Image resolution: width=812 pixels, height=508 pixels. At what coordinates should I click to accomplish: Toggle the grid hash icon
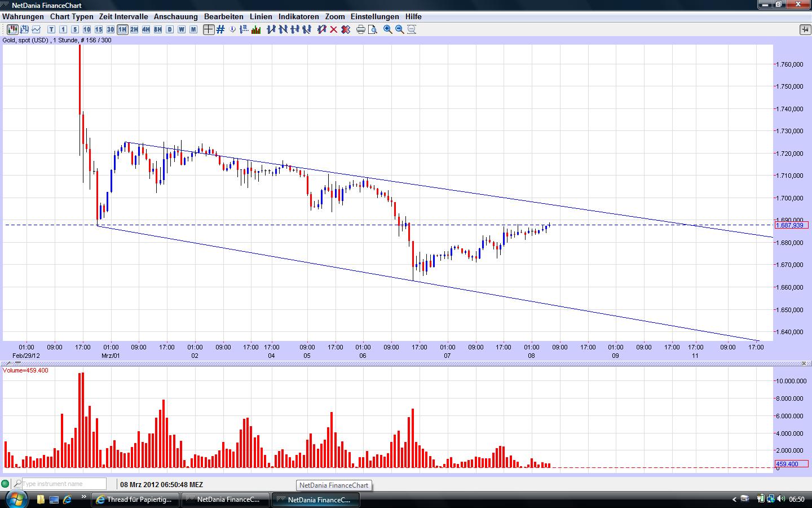pos(220,29)
